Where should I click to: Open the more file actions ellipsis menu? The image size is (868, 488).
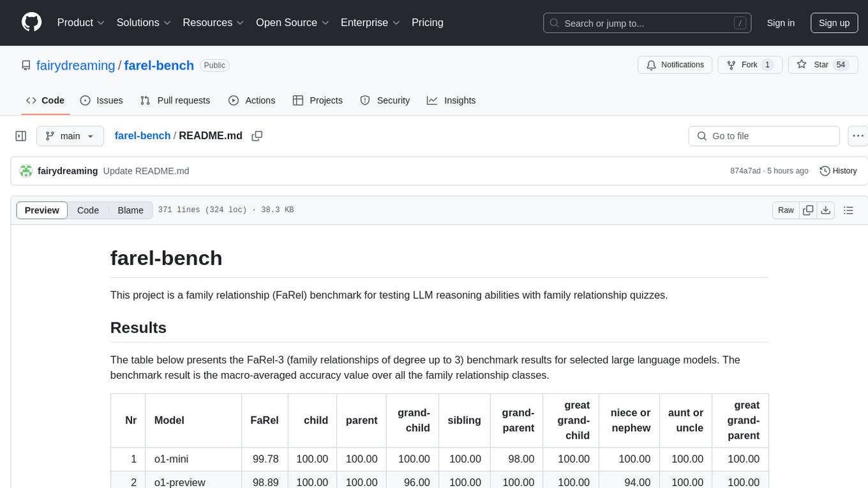[x=858, y=136]
